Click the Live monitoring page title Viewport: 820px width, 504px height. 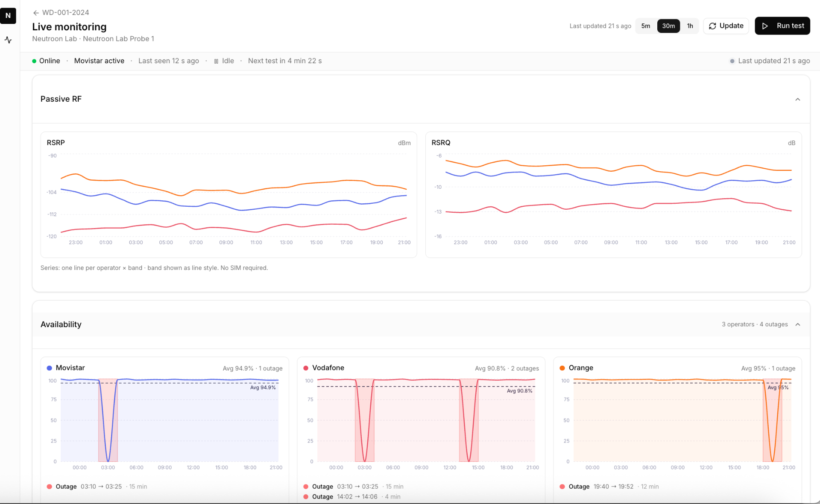click(69, 27)
